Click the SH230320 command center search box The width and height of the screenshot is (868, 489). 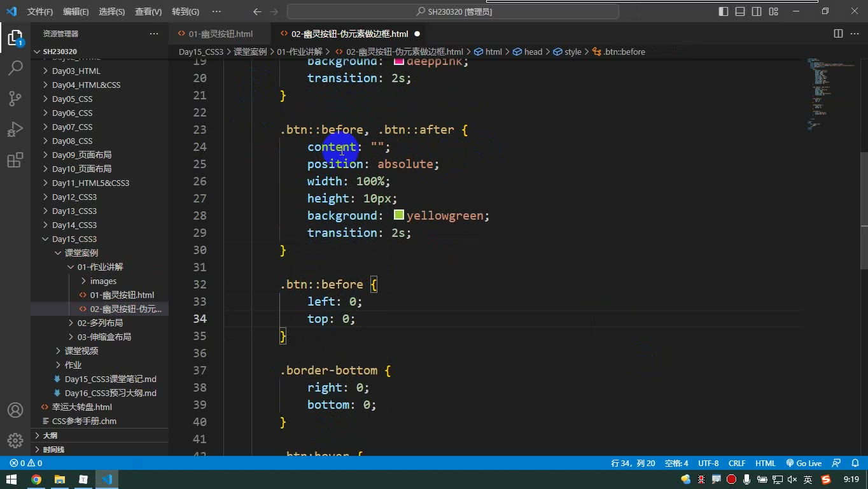(453, 11)
